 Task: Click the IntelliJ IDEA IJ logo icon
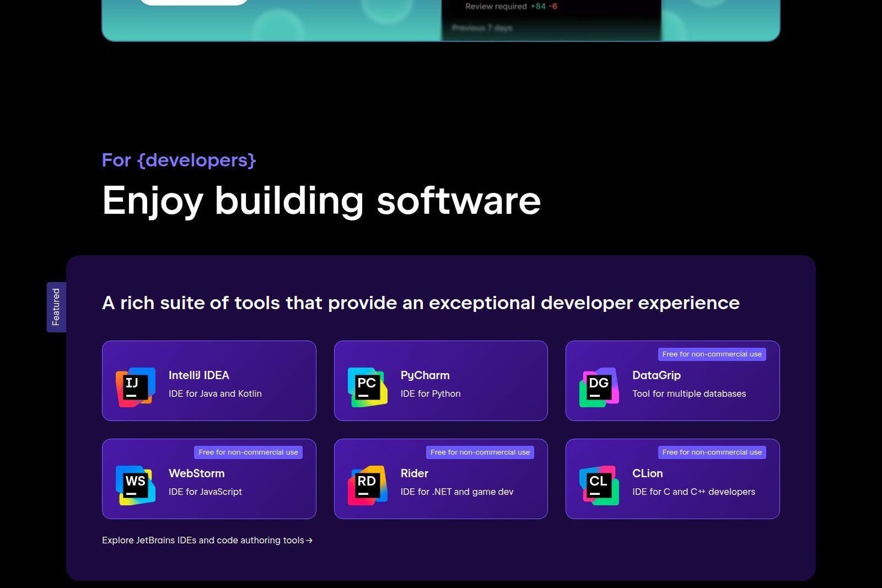click(x=135, y=387)
